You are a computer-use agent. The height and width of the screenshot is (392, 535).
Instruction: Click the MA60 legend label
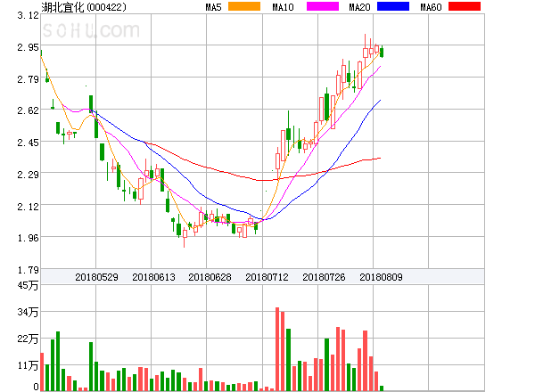[431, 7]
